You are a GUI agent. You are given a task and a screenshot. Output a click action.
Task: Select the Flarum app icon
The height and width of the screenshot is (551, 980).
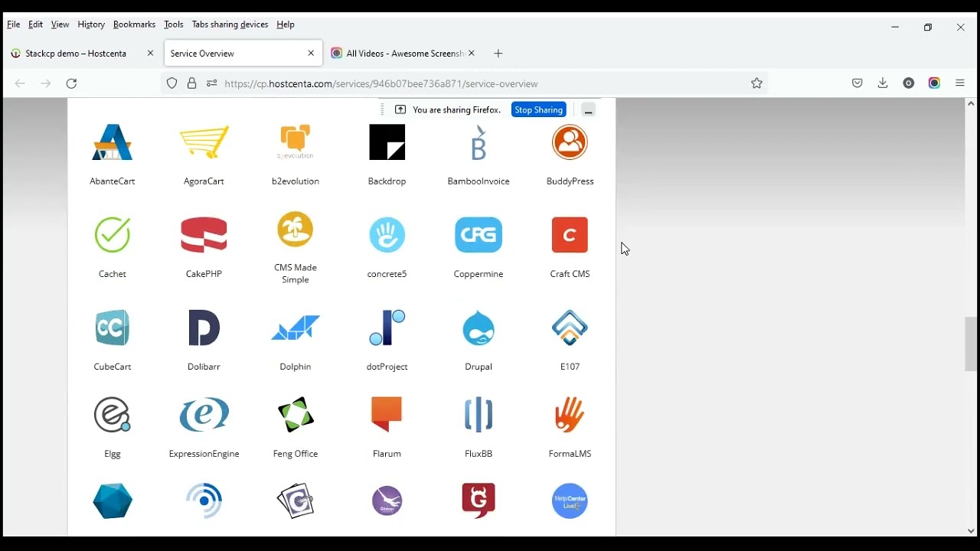pyautogui.click(x=387, y=416)
